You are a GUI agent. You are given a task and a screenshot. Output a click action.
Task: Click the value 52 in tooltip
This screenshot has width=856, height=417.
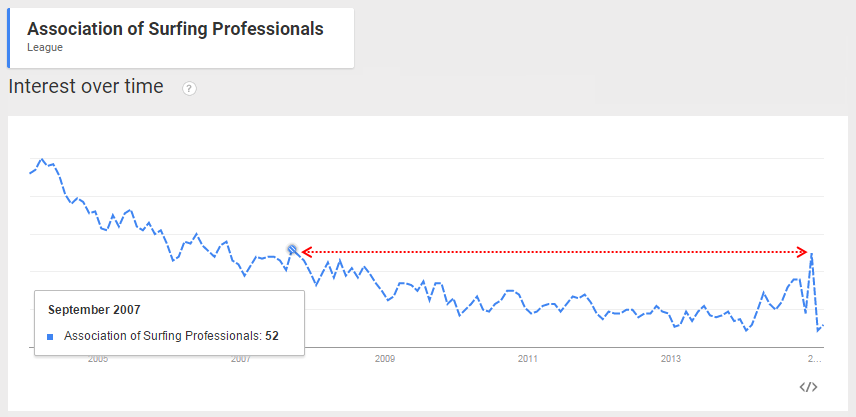(272, 336)
